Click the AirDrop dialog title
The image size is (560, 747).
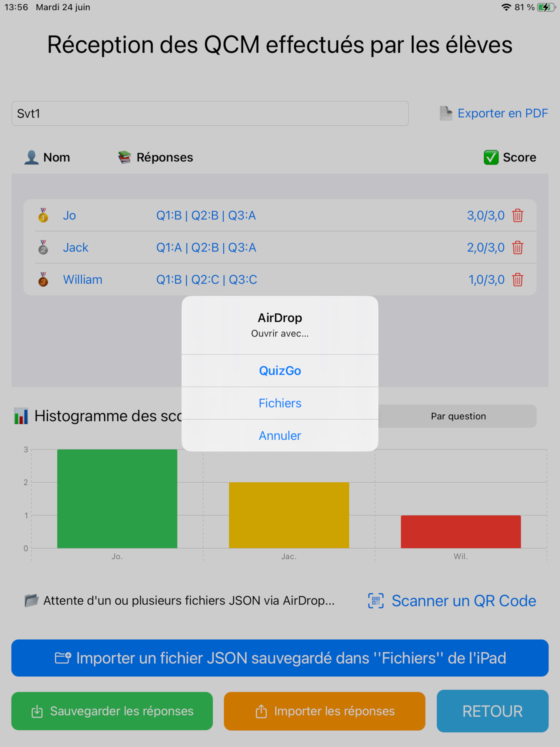click(280, 318)
